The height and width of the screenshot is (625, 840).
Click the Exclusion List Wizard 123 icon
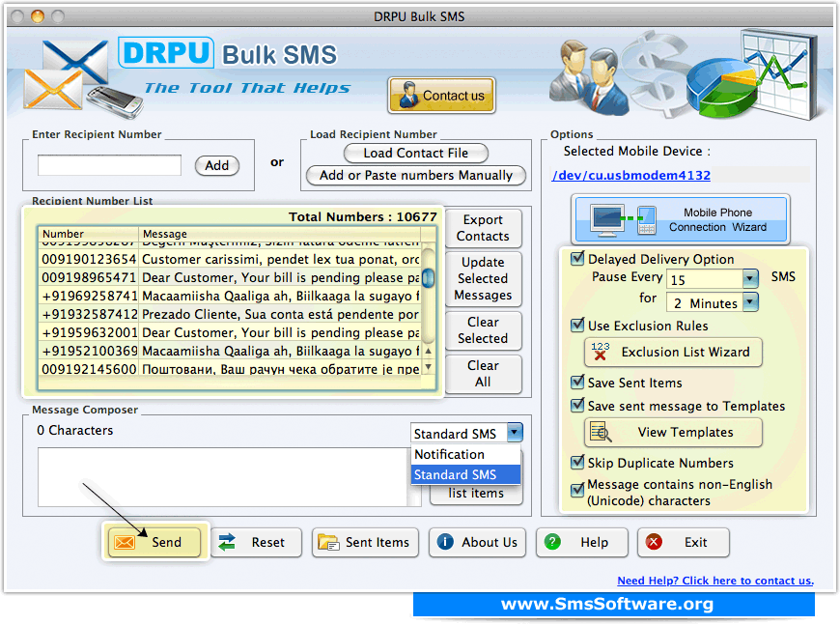(x=600, y=352)
